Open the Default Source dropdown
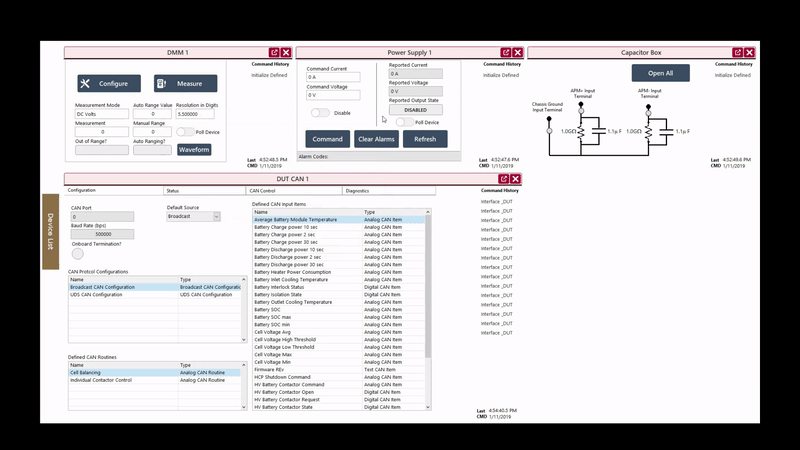The image size is (800, 450). click(x=193, y=216)
